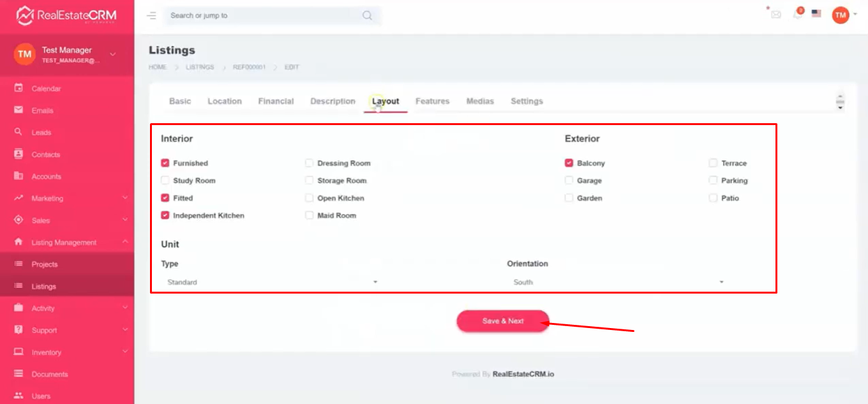
Task: Open the RealEstateCRM.io footer link
Action: [523, 375]
